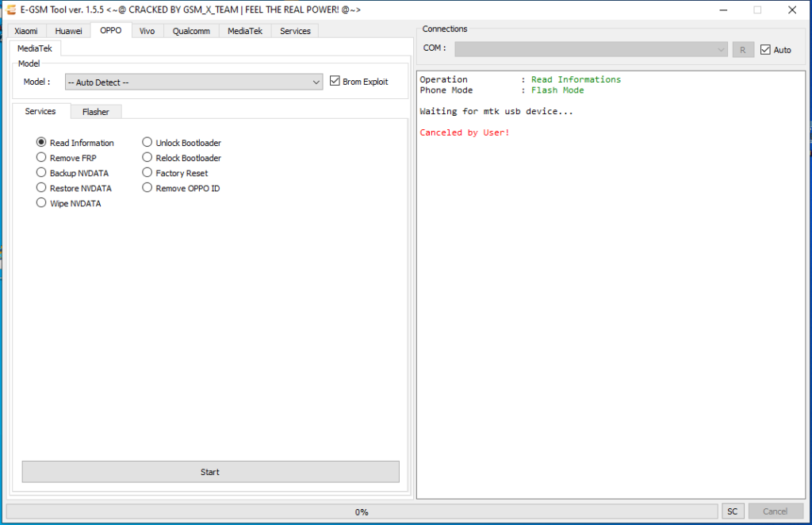The height and width of the screenshot is (525, 812).
Task: Switch to the Qualcomm tab
Action: (x=190, y=30)
